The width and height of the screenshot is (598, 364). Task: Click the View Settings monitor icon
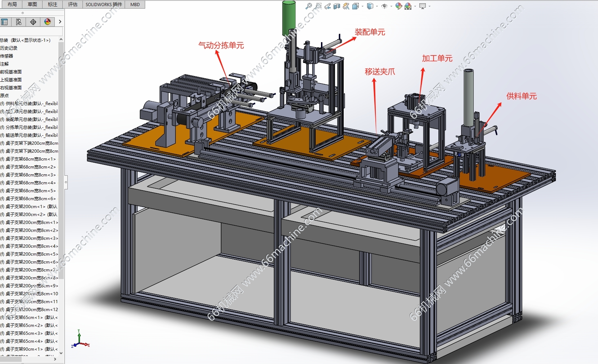[423, 6]
